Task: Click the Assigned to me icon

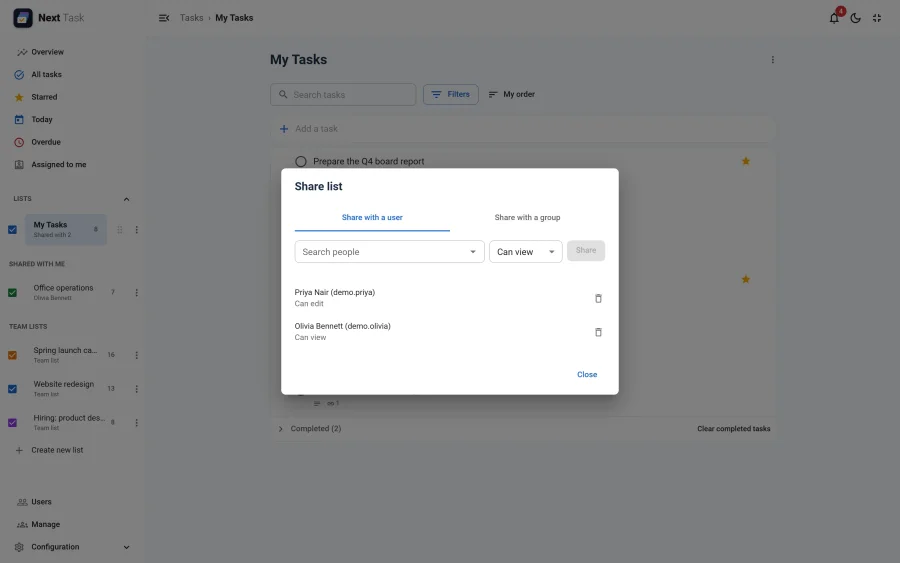Action: (19, 165)
